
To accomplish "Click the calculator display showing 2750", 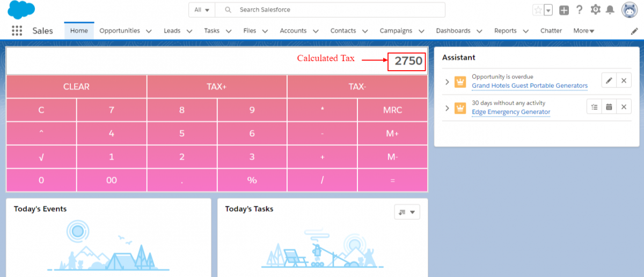I will (x=217, y=61).
